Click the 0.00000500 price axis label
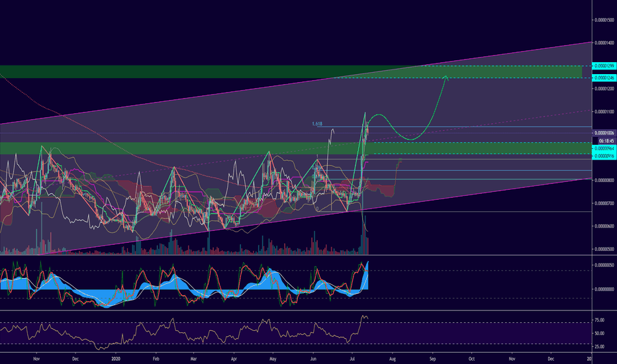 604,249
